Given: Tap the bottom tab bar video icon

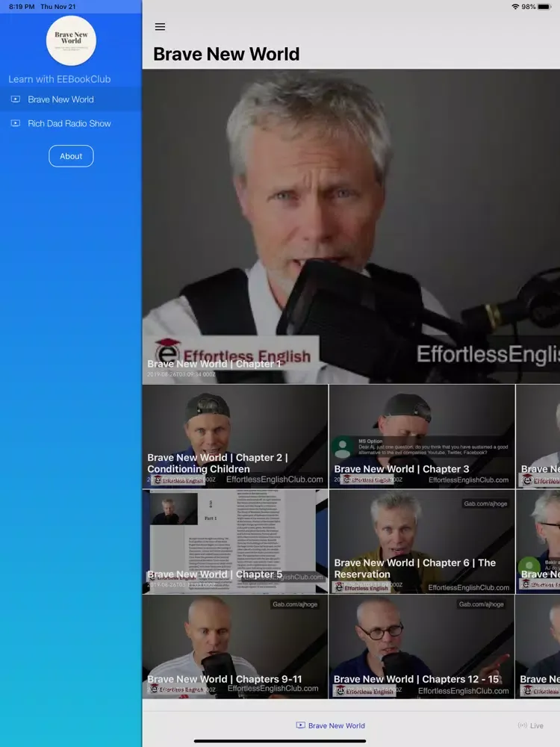Looking at the screenshot, I should pyautogui.click(x=300, y=725).
